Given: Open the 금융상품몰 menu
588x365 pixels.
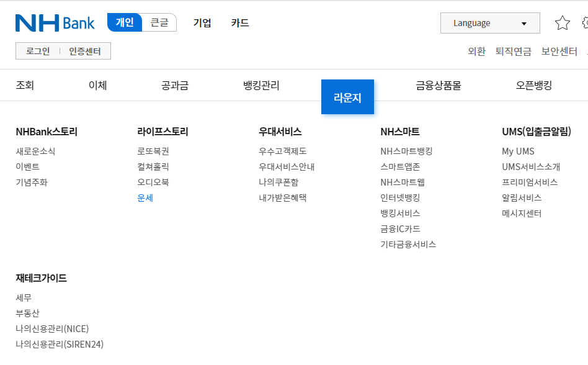Looking at the screenshot, I should coord(439,85).
